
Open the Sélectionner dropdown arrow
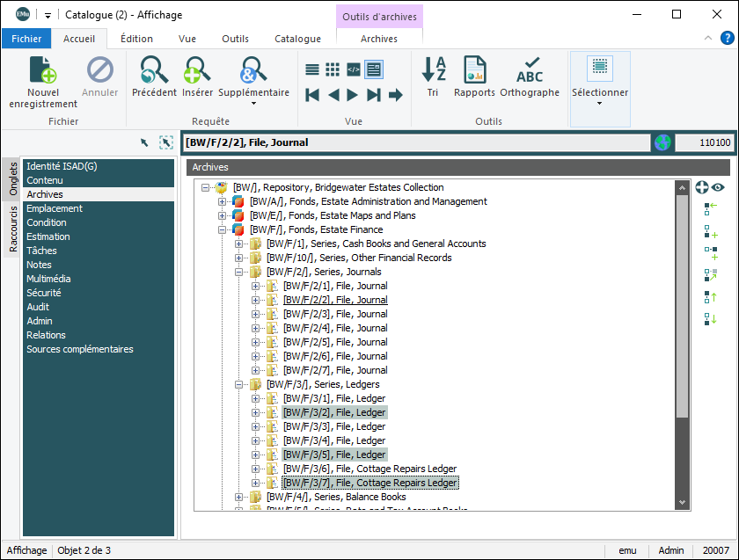tap(600, 103)
